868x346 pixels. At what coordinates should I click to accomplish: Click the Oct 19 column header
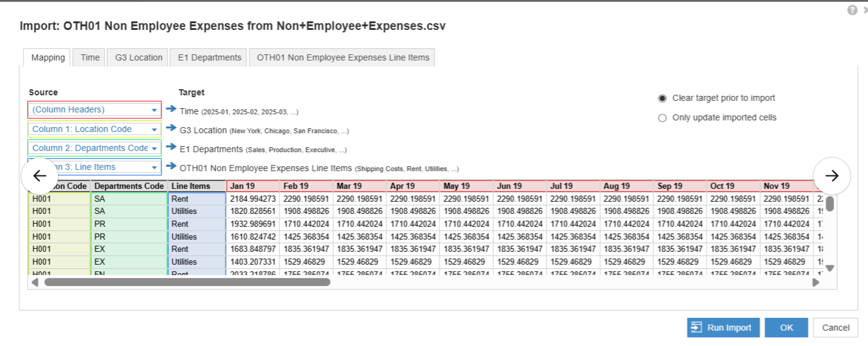click(734, 186)
